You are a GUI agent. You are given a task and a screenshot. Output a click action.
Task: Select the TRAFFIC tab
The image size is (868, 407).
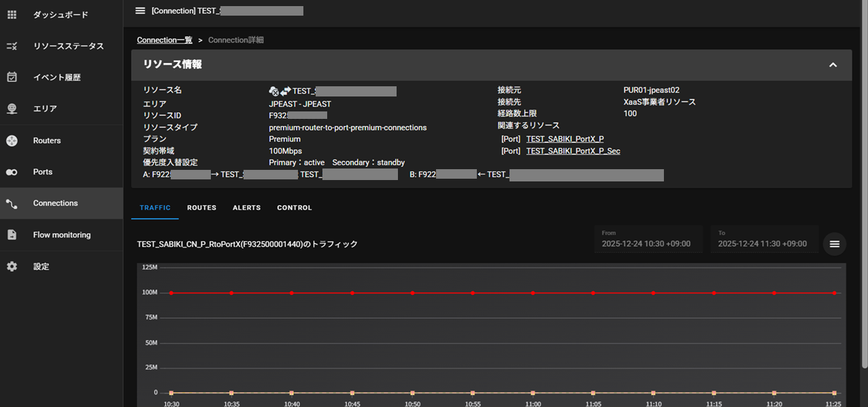click(155, 208)
